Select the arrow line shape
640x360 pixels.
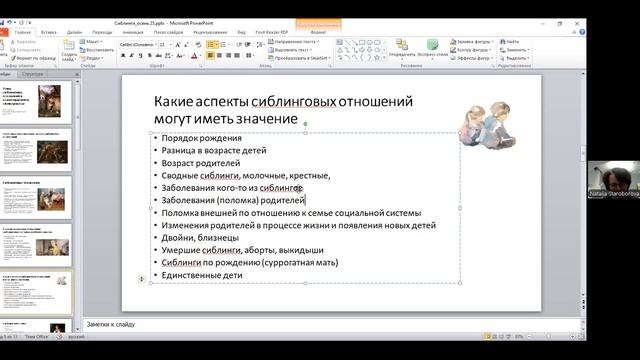354,42
